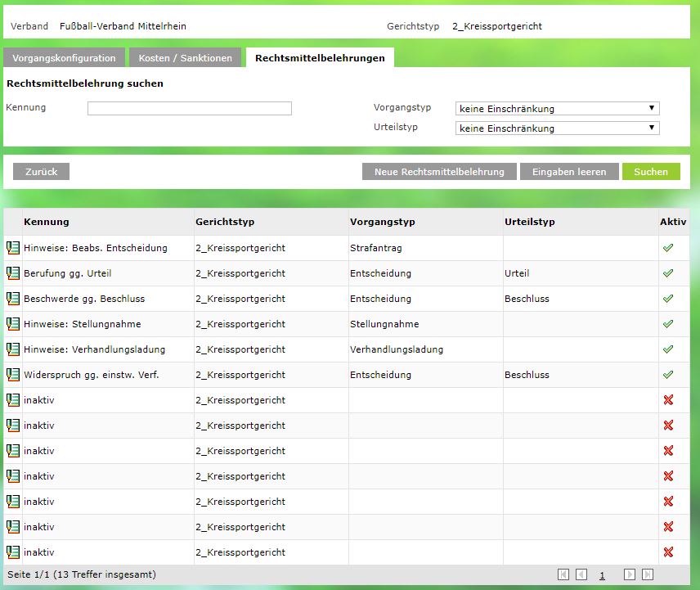Image resolution: width=700 pixels, height=590 pixels.
Task: Switch to the Vorgangskonfiguration tab
Action: pos(64,58)
